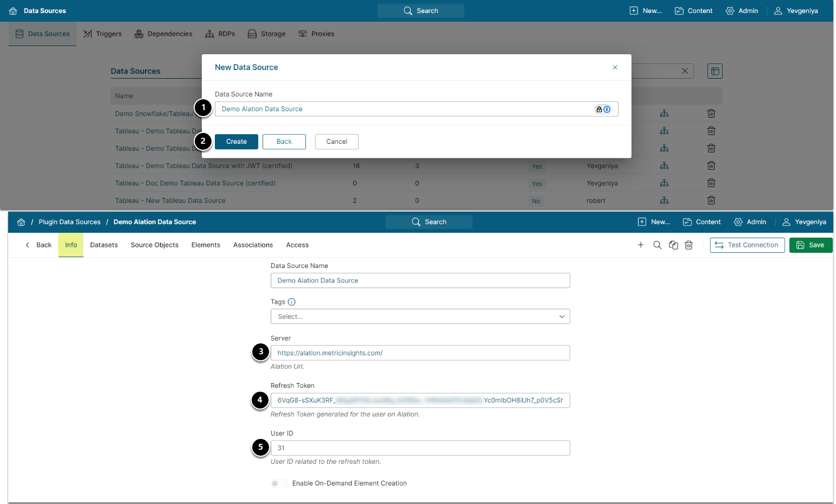This screenshot has height=504, width=836.
Task: Close the New Data Source dialog with X
Action: (x=615, y=67)
